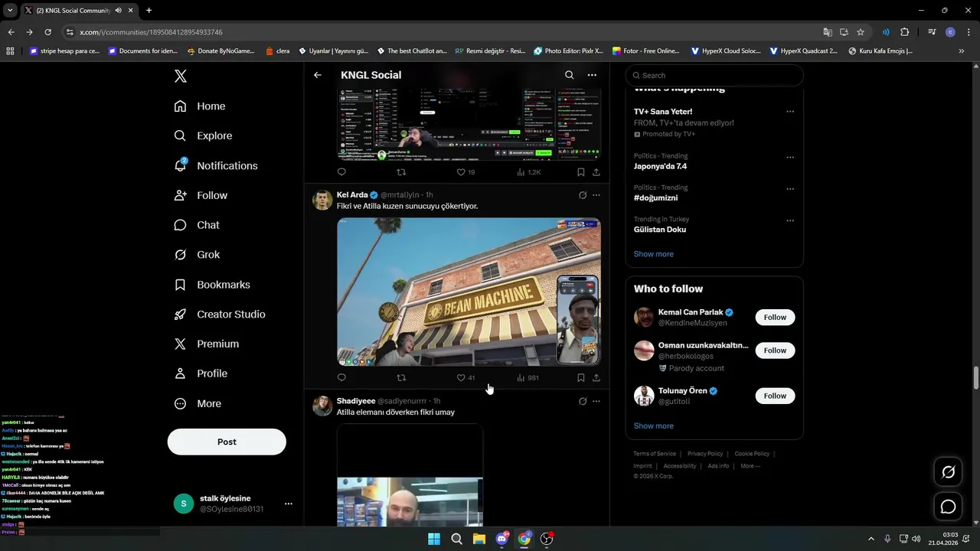The height and width of the screenshot is (551, 980).
Task: Open Japonya'da 7.4 trend
Action: [x=660, y=166]
